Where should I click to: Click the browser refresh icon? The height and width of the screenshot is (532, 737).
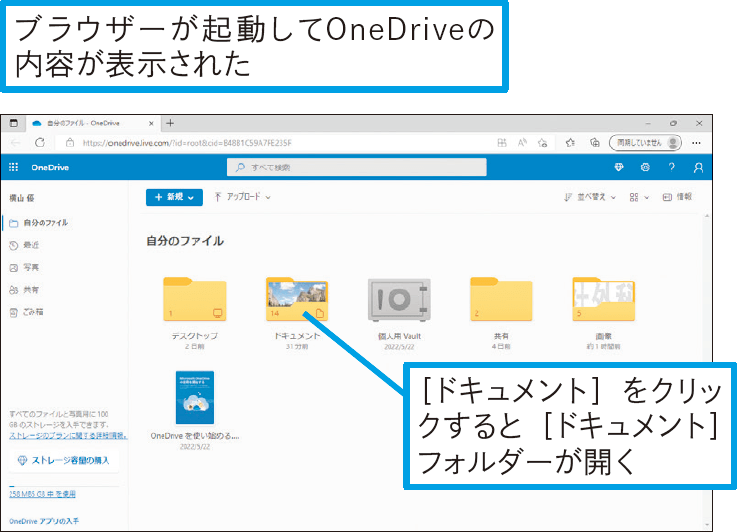point(40,142)
